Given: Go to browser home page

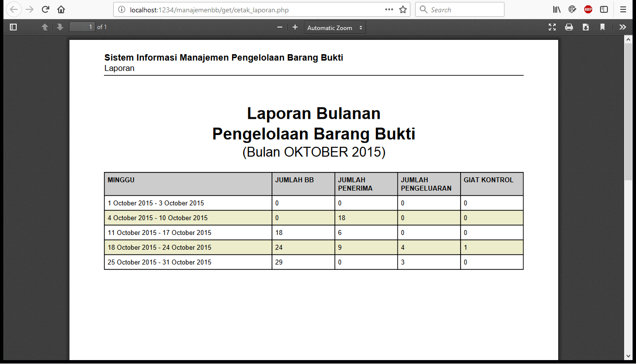Looking at the screenshot, I should [61, 9].
